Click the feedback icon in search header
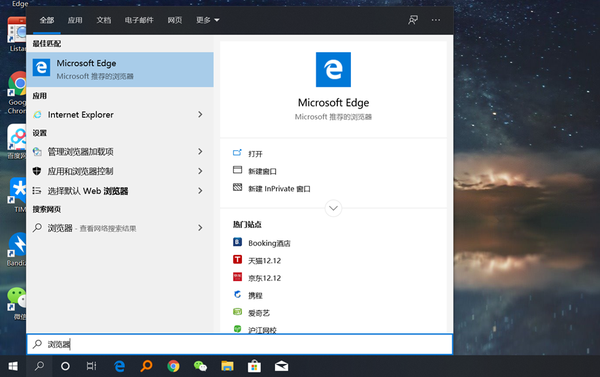 click(x=413, y=20)
